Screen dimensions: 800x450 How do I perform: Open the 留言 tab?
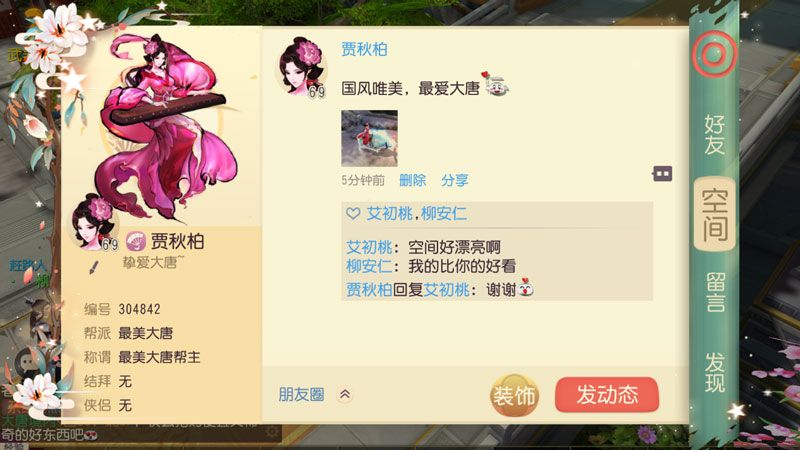[715, 292]
